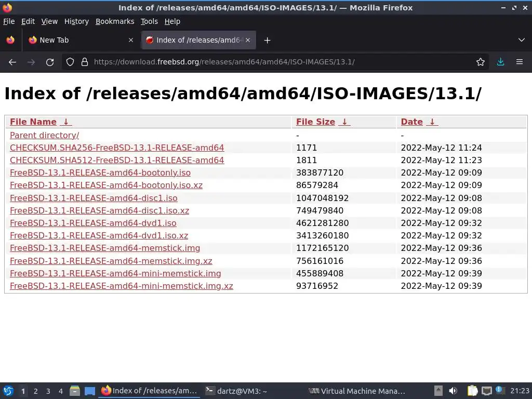Open the tracking protection shield icon

[70, 62]
